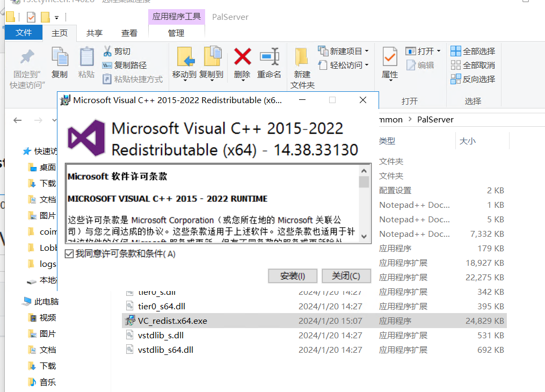Click the VC_redist.x64.exe file icon
This screenshot has height=392, width=545.
(x=130, y=321)
